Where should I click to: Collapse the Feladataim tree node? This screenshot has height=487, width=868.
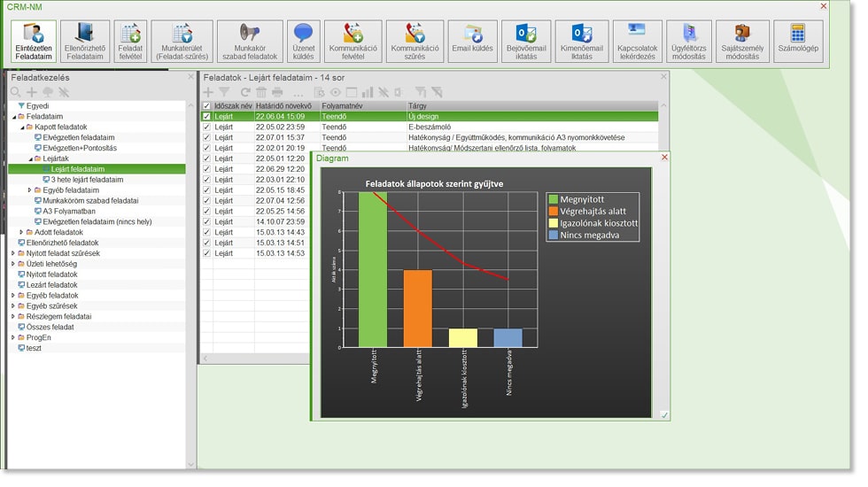pyautogui.click(x=14, y=117)
